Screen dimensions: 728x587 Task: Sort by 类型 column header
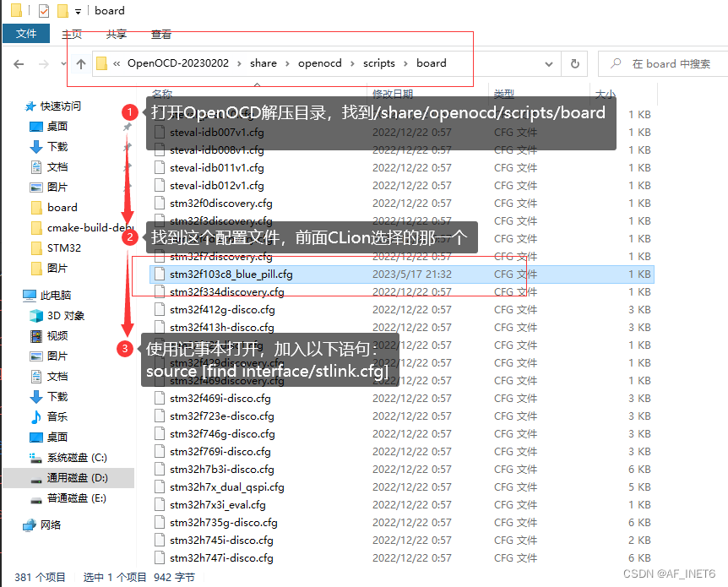coord(503,95)
